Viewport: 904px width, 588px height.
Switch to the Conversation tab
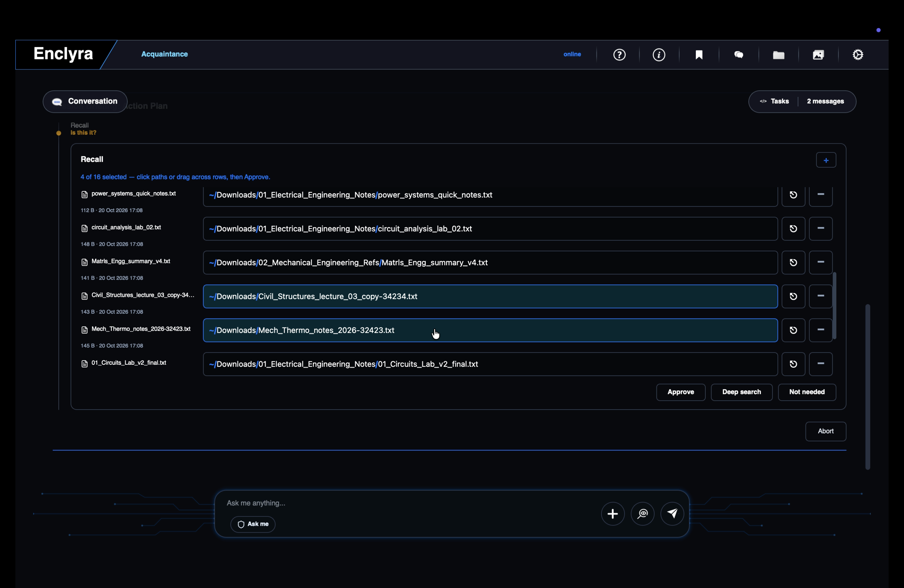click(85, 101)
